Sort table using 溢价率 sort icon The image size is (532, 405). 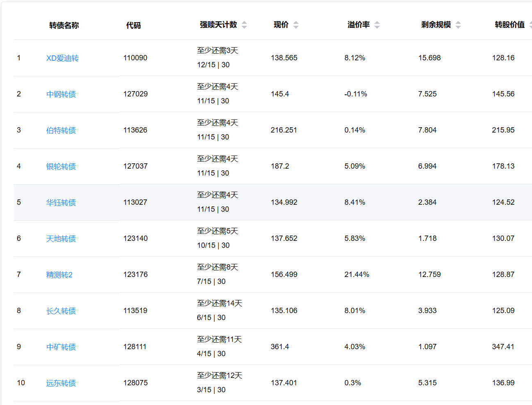[377, 25]
